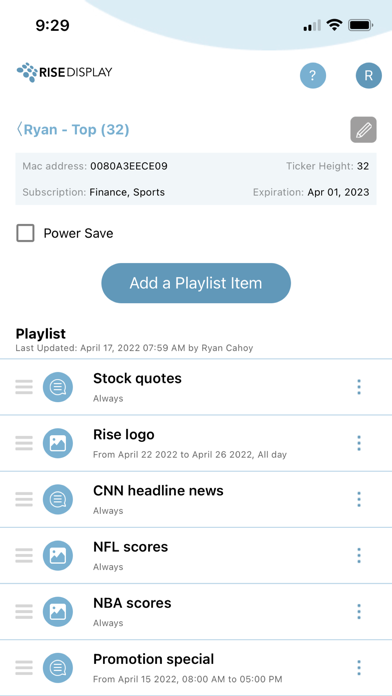This screenshot has height=696, width=392.
Task: Click the cellular signal bars icon
Action: pyautogui.click(x=312, y=26)
